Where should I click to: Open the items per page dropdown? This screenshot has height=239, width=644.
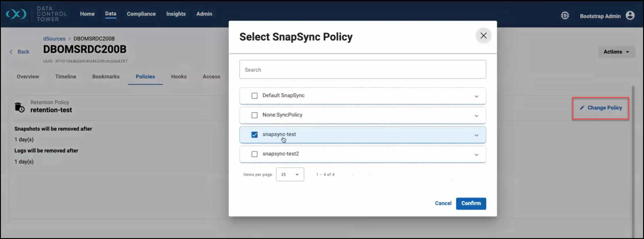click(290, 174)
